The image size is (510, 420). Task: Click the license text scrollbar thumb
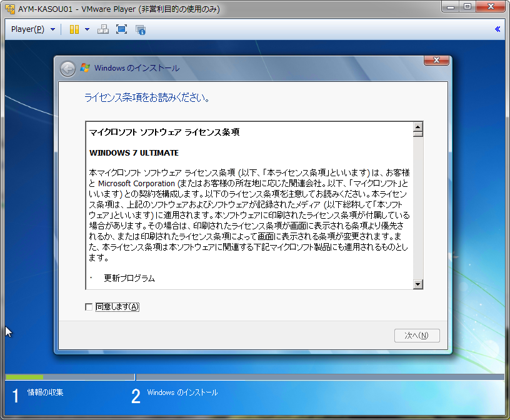(x=418, y=134)
